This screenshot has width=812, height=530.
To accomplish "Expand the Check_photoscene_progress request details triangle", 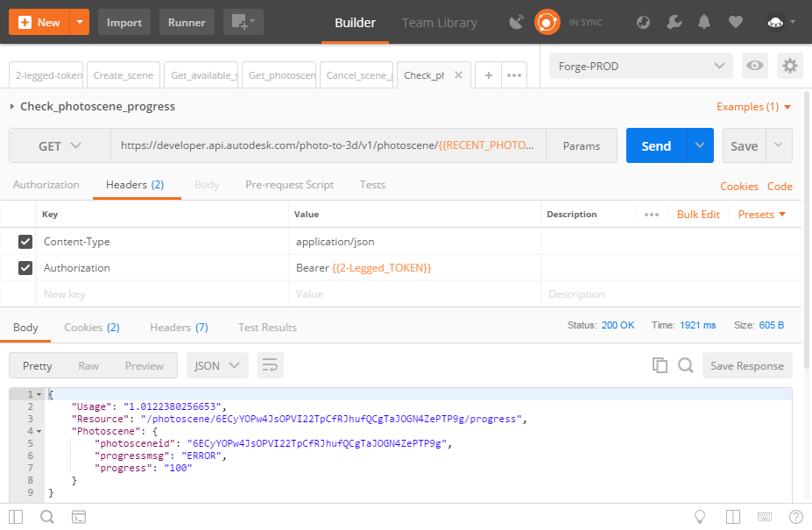I will tap(12, 107).
